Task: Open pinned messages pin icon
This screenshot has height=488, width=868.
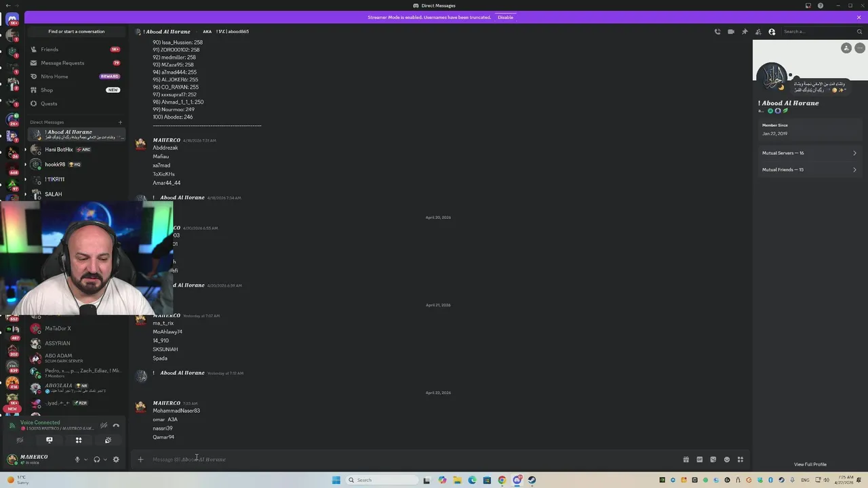Action: [x=745, y=31]
